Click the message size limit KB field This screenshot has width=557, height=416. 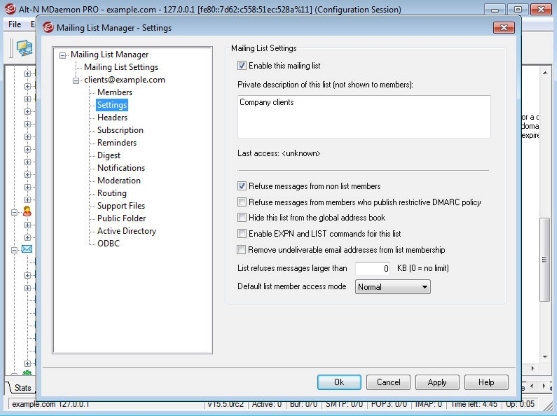click(x=372, y=269)
